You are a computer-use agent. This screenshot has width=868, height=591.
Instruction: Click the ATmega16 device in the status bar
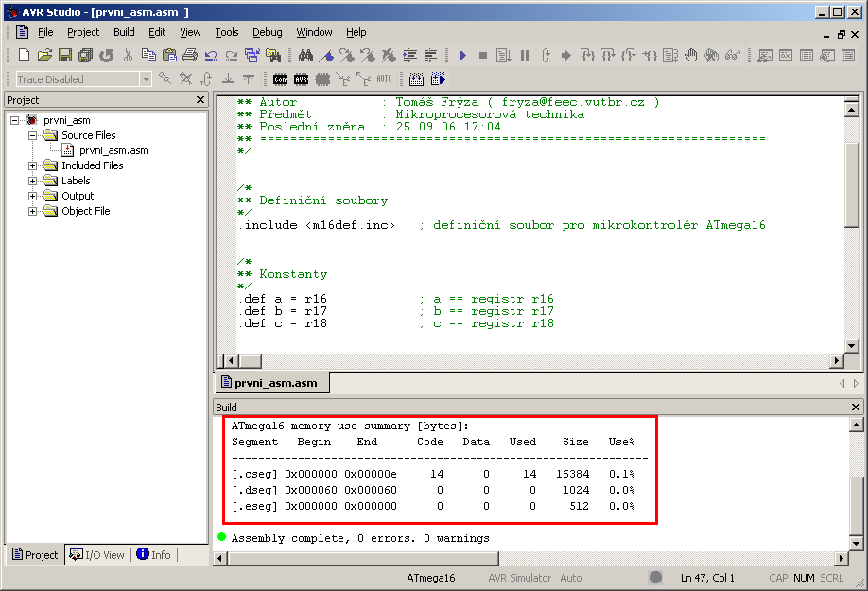430,578
